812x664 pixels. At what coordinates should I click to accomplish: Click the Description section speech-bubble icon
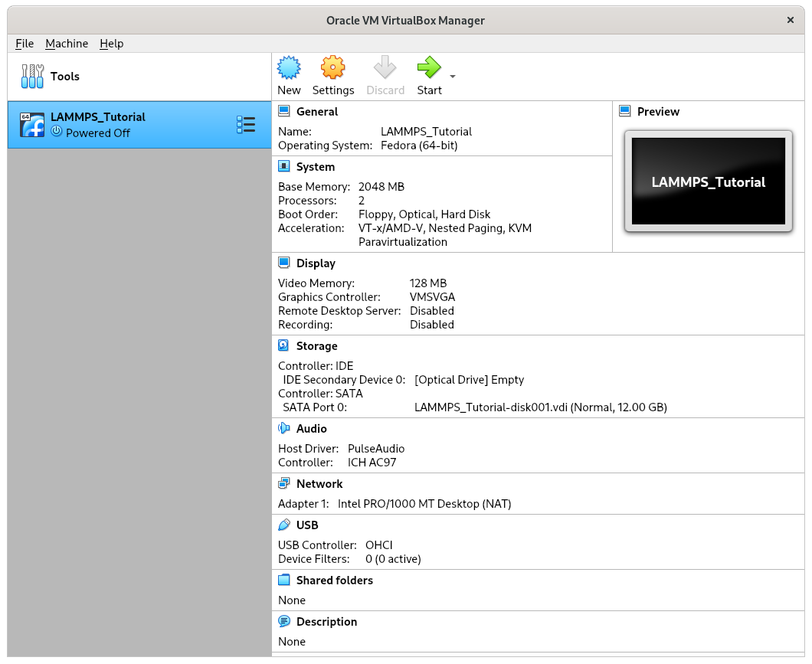click(x=283, y=621)
